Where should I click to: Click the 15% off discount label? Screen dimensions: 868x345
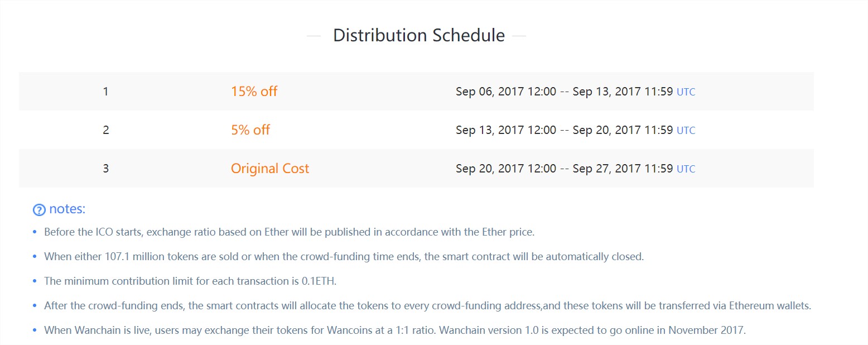[254, 92]
